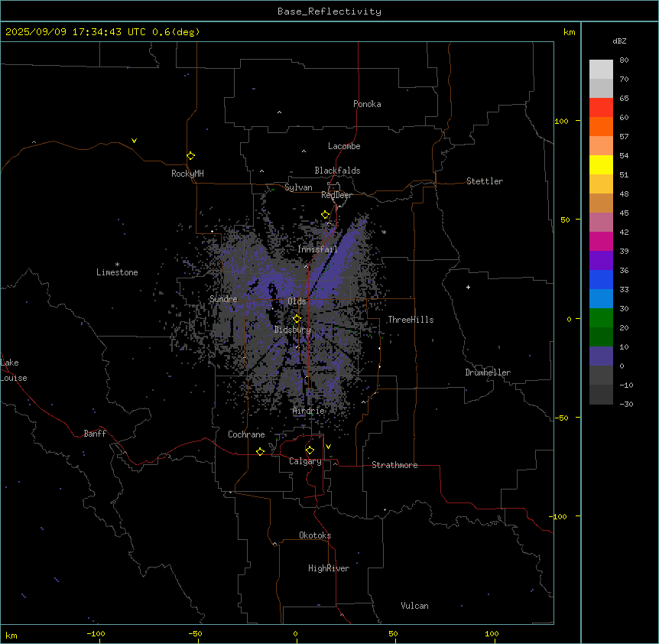Click the green 30-20 dBZ legend swatch
Viewport: 659px width, 644px height.
(601, 318)
